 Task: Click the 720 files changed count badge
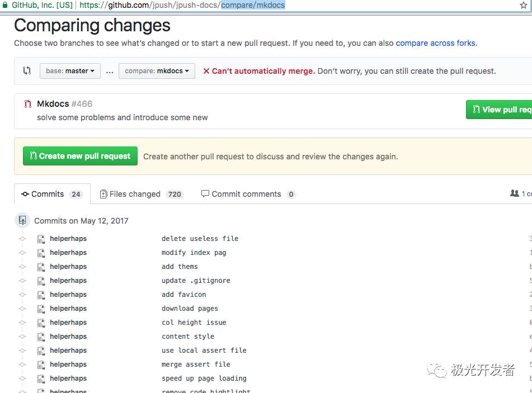coord(175,195)
